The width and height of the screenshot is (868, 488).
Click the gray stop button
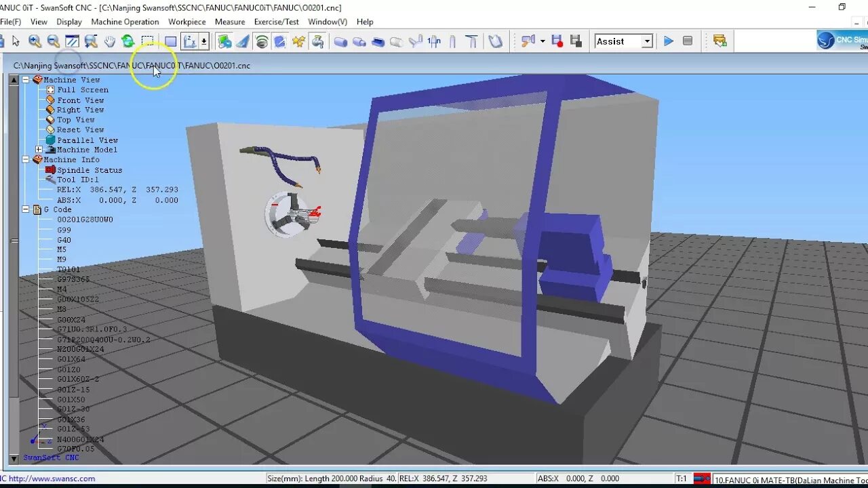tap(688, 41)
